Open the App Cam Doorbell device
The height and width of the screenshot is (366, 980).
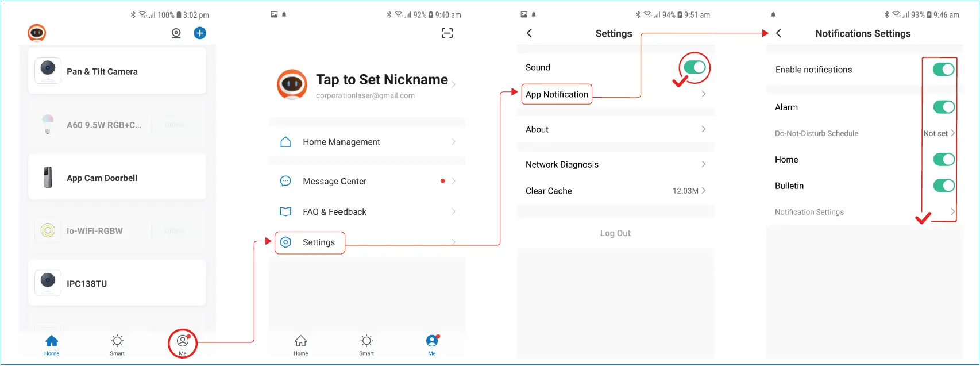pos(117,178)
